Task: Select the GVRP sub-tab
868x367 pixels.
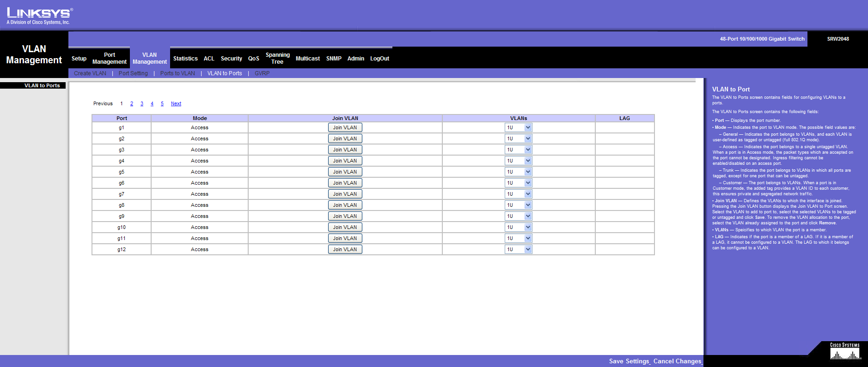Action: pos(262,73)
